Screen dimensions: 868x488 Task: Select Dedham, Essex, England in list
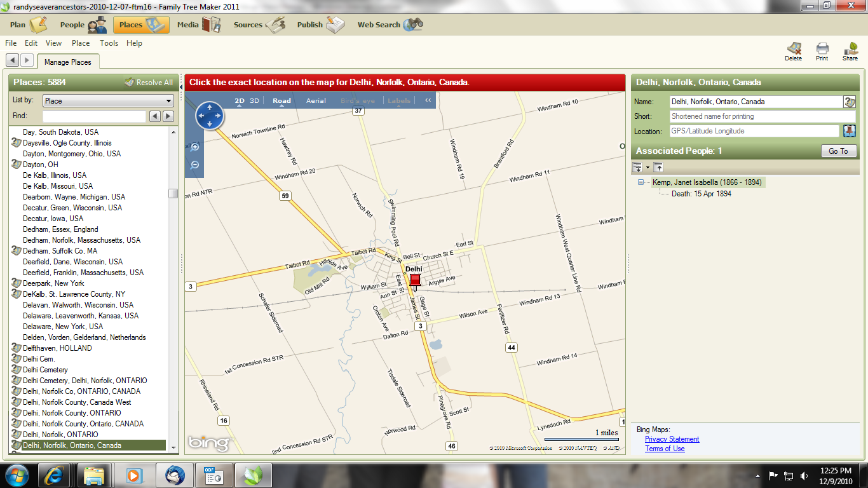[x=60, y=229]
